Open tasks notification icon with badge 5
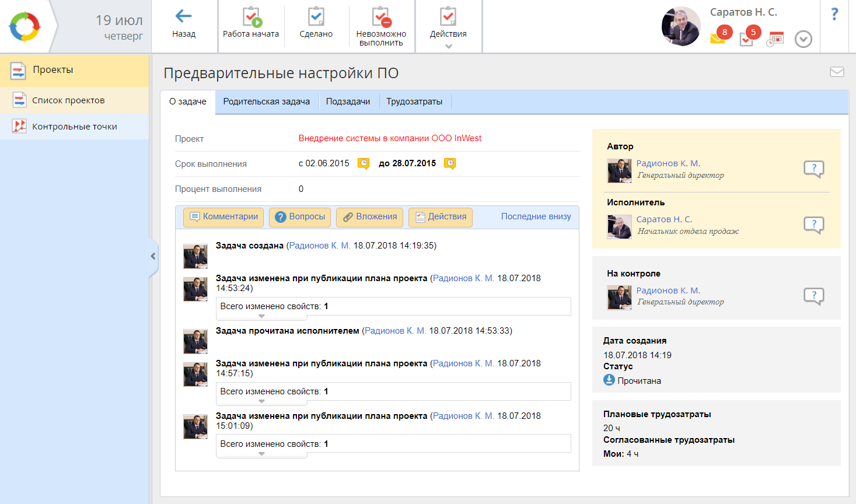 (x=747, y=38)
